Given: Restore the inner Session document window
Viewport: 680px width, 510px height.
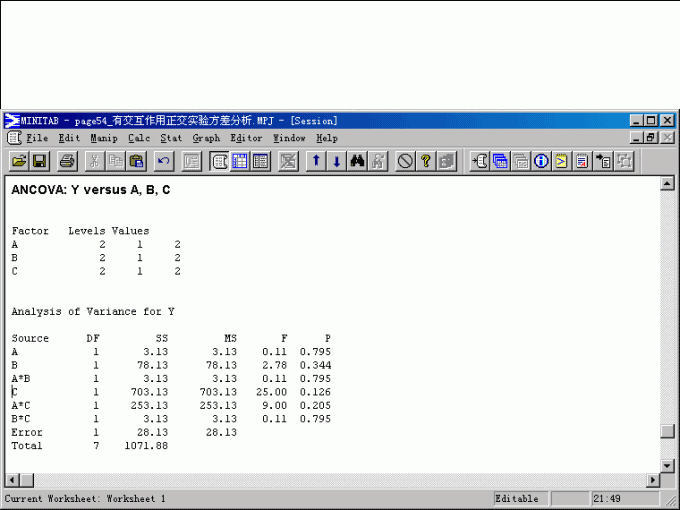Looking at the screenshot, I should (x=651, y=138).
